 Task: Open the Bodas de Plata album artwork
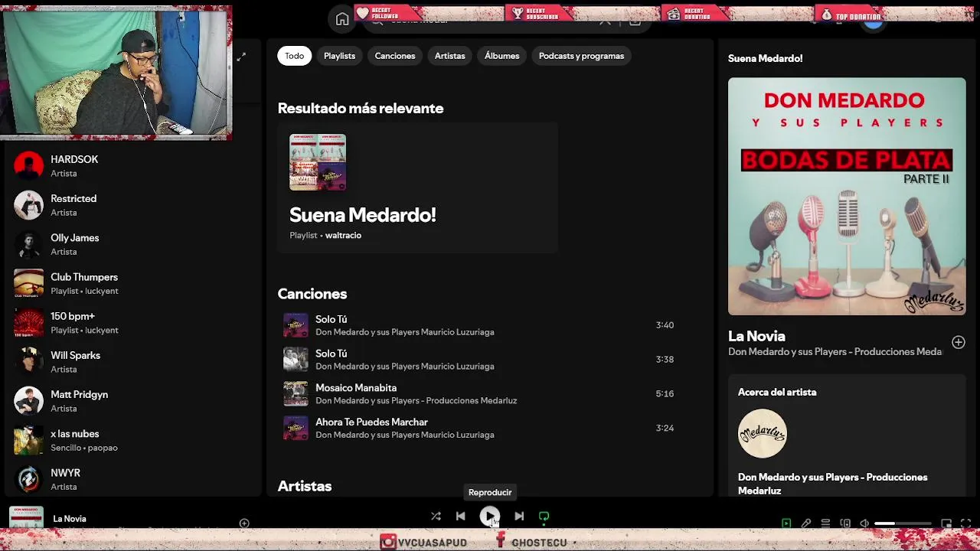(847, 197)
